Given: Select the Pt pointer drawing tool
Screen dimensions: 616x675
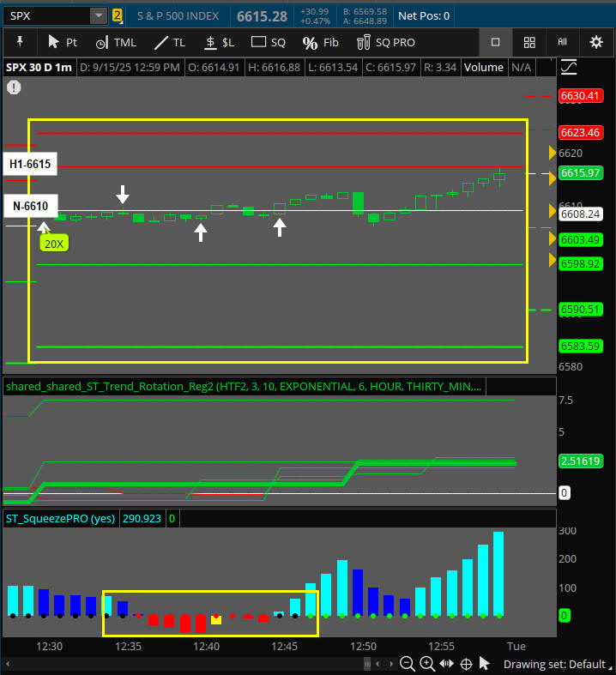Looking at the screenshot, I should pos(63,42).
